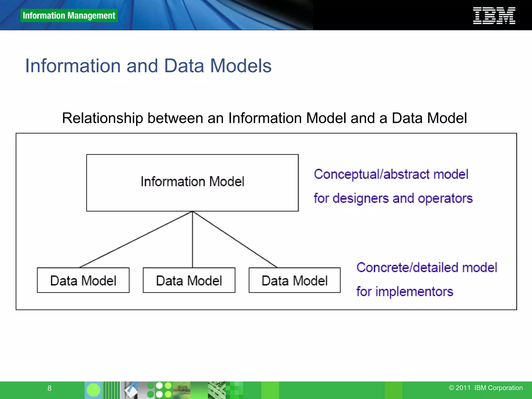Screen dimensions: 532x399
Task: Click the Conceptual/abstract model annotation
Action: tap(391, 174)
